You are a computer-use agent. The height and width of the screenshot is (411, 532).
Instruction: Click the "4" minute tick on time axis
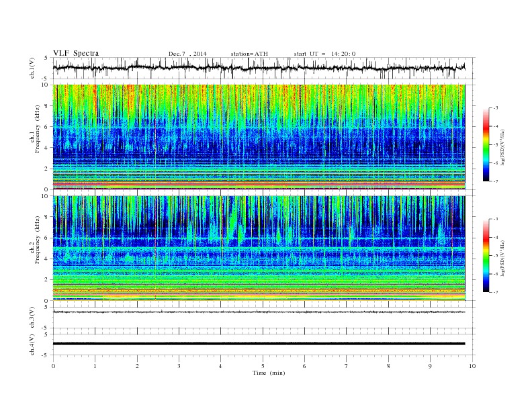pos(220,366)
